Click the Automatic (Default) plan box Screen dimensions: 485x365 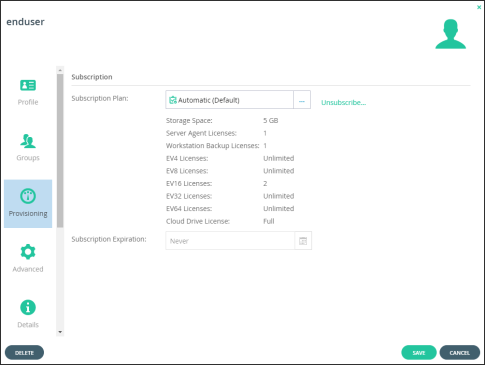click(229, 100)
